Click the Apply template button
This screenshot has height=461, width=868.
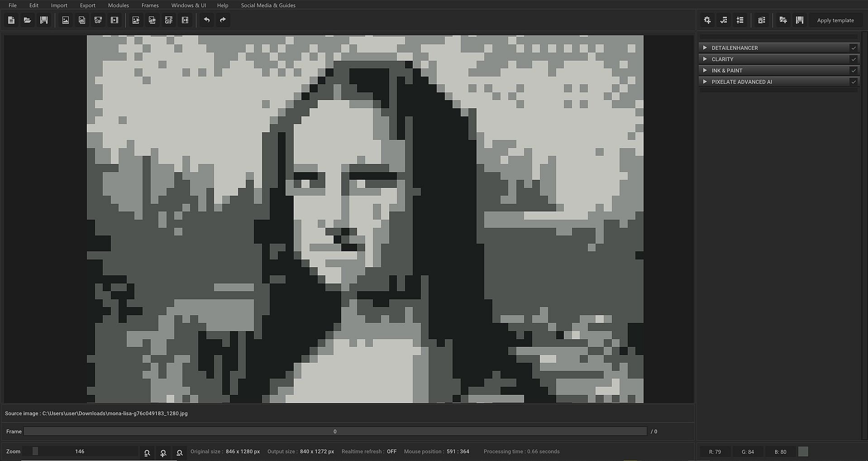tap(835, 20)
